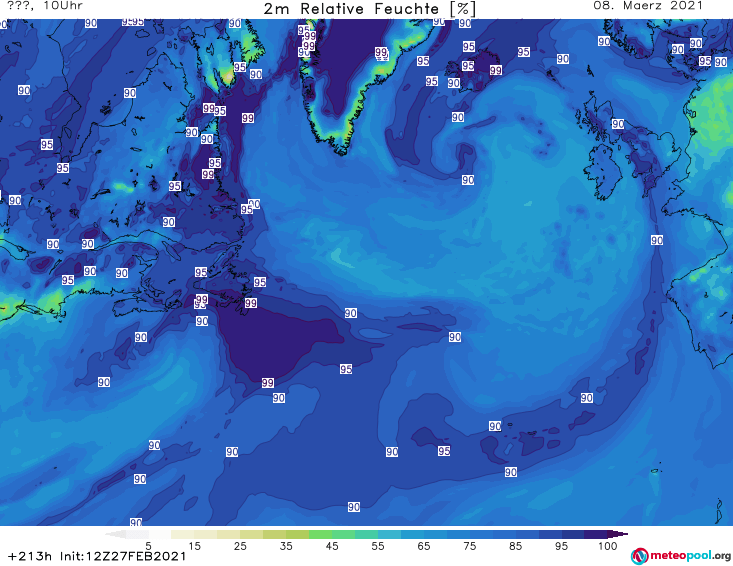This screenshot has height=566, width=733.
Task: Click the legend value '25'
Action: [x=240, y=546]
